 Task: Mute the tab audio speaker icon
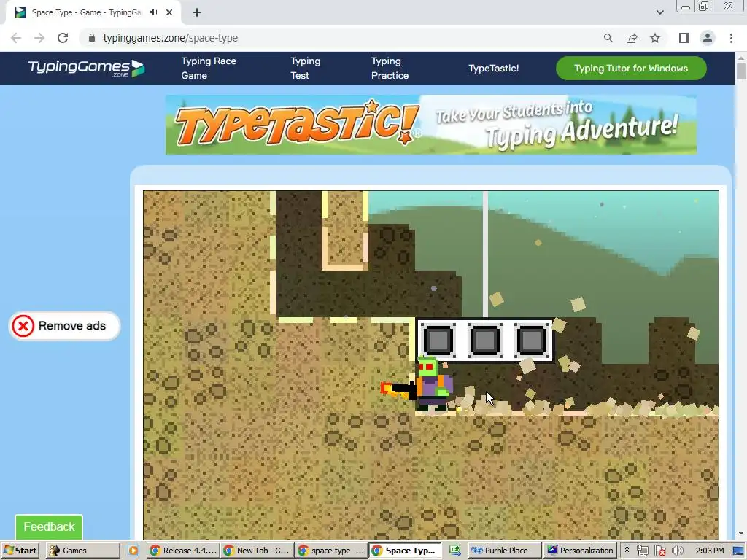point(153,12)
